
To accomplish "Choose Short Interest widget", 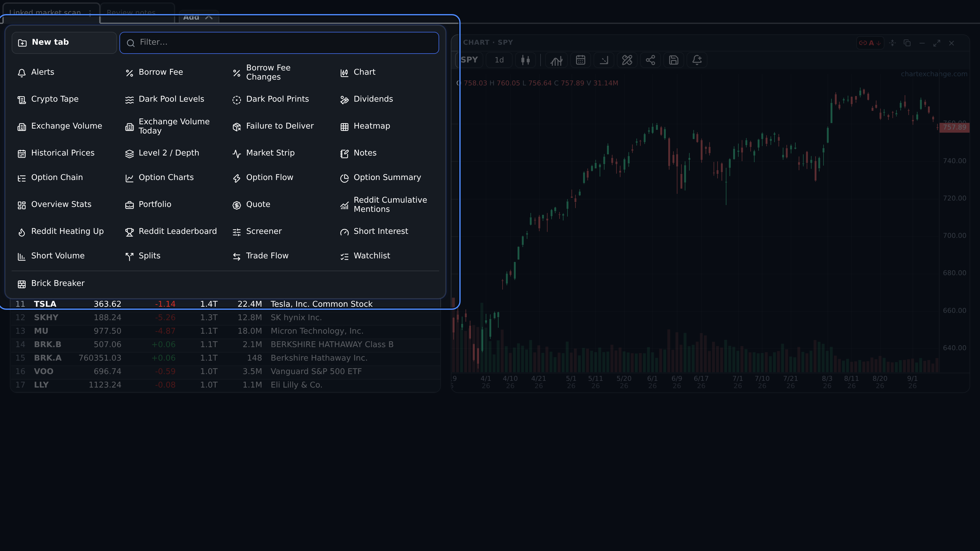I will pos(374,232).
